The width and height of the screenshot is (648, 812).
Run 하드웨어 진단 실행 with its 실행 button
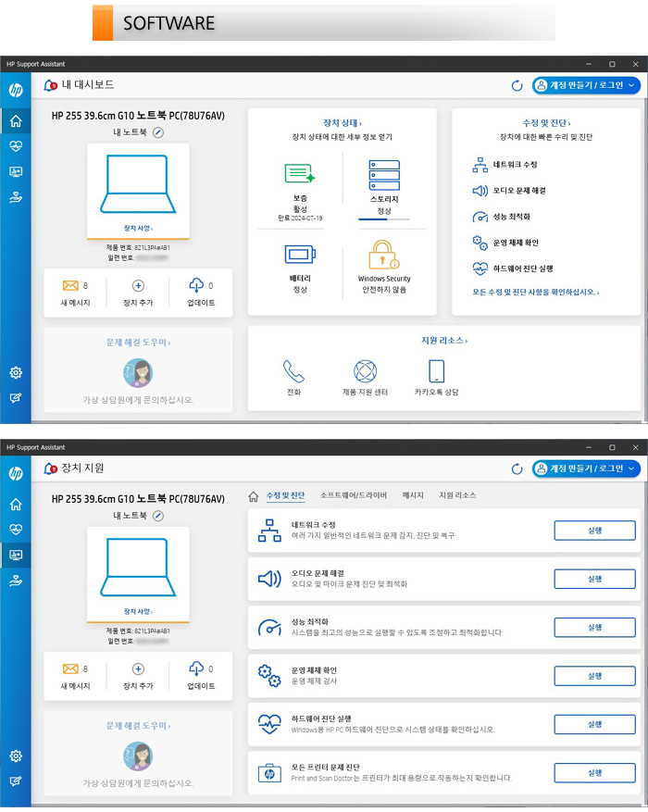(x=594, y=724)
